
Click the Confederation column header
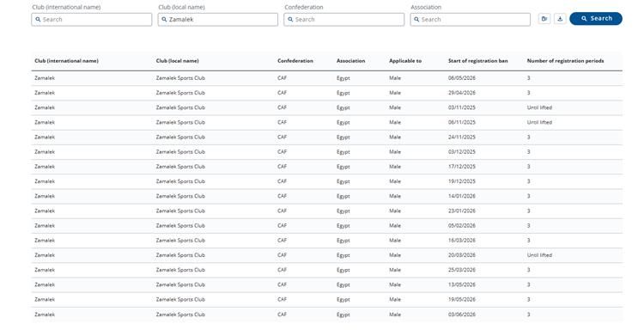(x=295, y=61)
